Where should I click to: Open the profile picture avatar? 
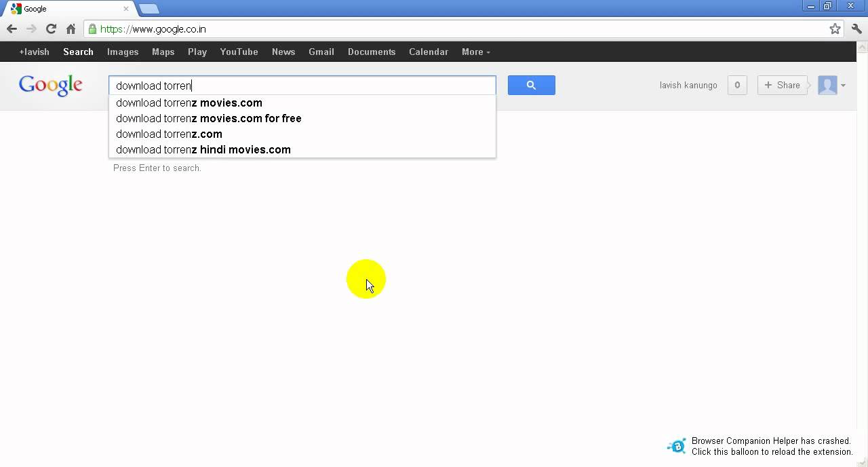coord(827,85)
